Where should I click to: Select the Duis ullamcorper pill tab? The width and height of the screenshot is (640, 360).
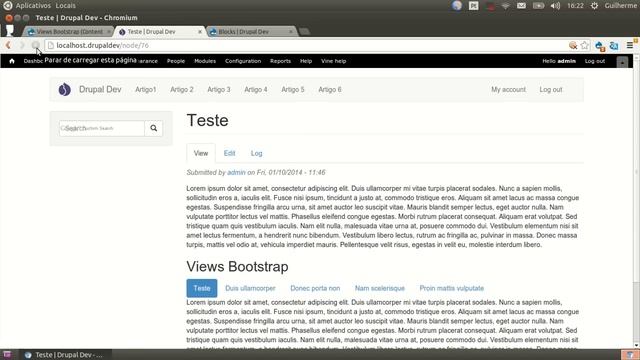click(x=250, y=288)
